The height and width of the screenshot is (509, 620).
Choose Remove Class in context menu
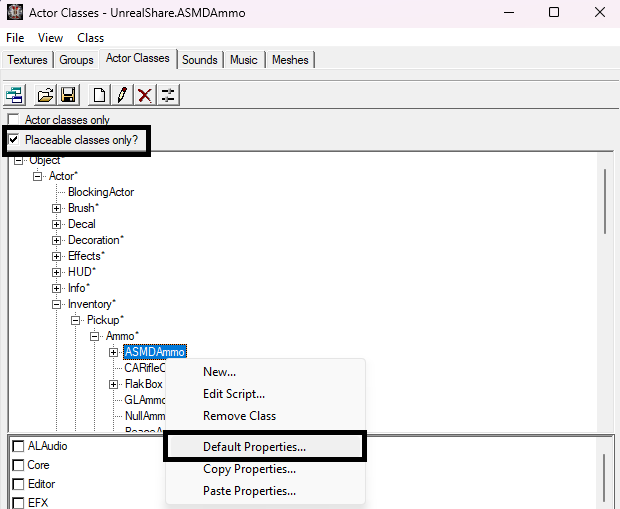click(x=265, y=416)
